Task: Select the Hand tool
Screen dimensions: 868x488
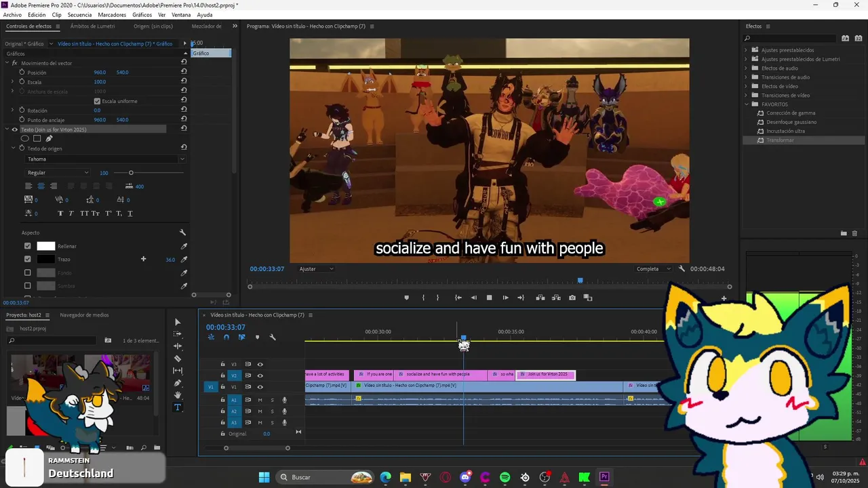Action: (x=178, y=395)
